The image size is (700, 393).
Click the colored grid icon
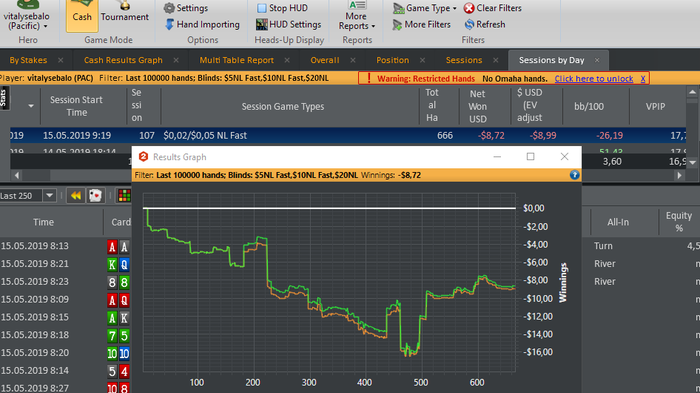[124, 196]
